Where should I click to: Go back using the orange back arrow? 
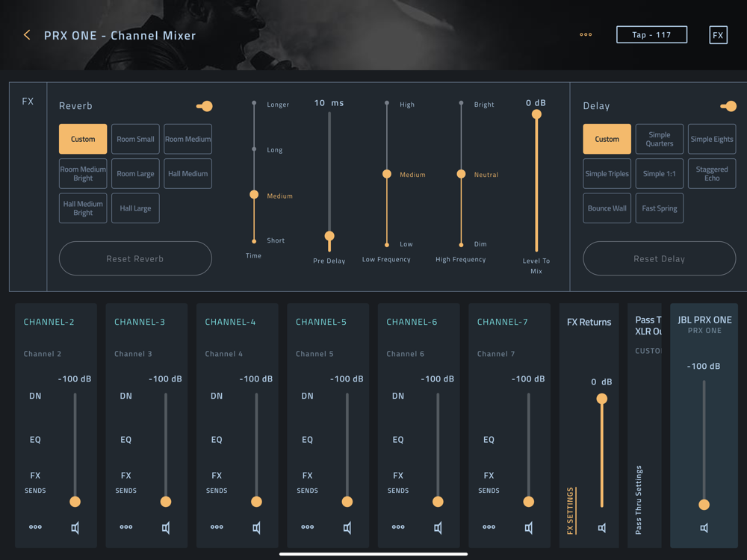point(27,35)
